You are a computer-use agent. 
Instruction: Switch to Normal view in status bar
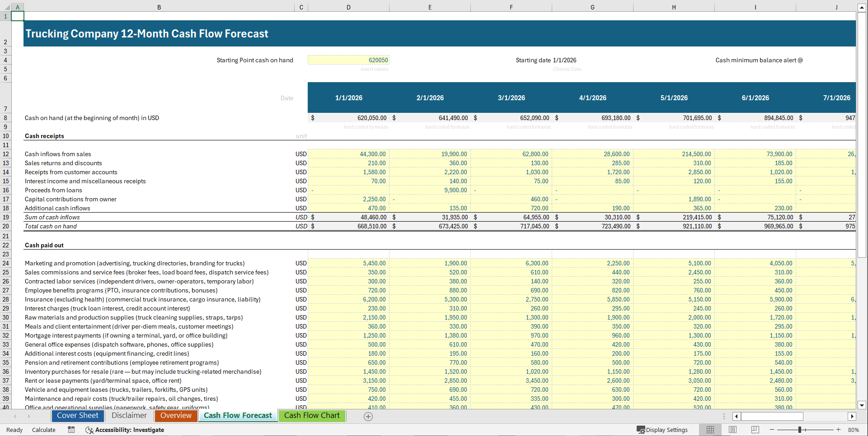[710, 430]
